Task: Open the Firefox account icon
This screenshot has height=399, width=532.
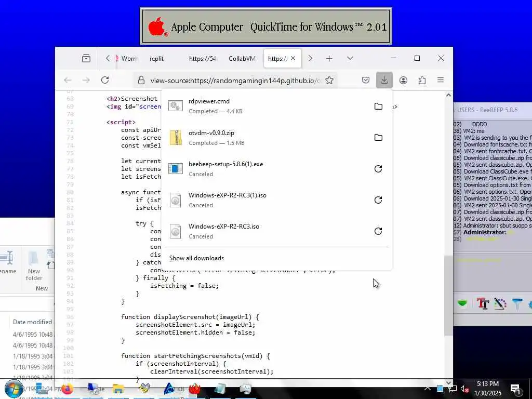Action: point(403,80)
